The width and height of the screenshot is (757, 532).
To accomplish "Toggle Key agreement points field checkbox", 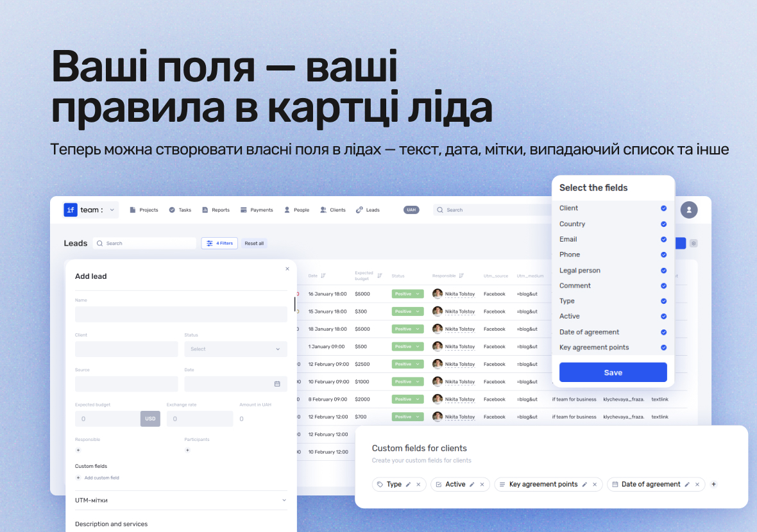I will (x=664, y=347).
